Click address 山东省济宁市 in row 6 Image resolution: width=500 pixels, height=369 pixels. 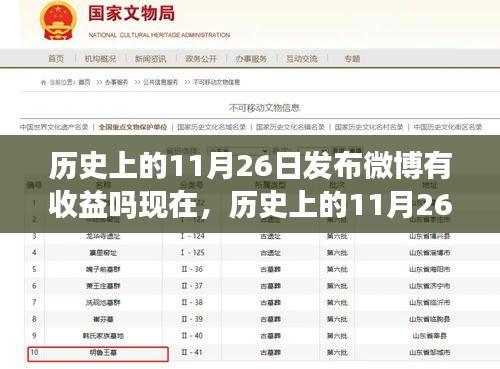point(430,286)
